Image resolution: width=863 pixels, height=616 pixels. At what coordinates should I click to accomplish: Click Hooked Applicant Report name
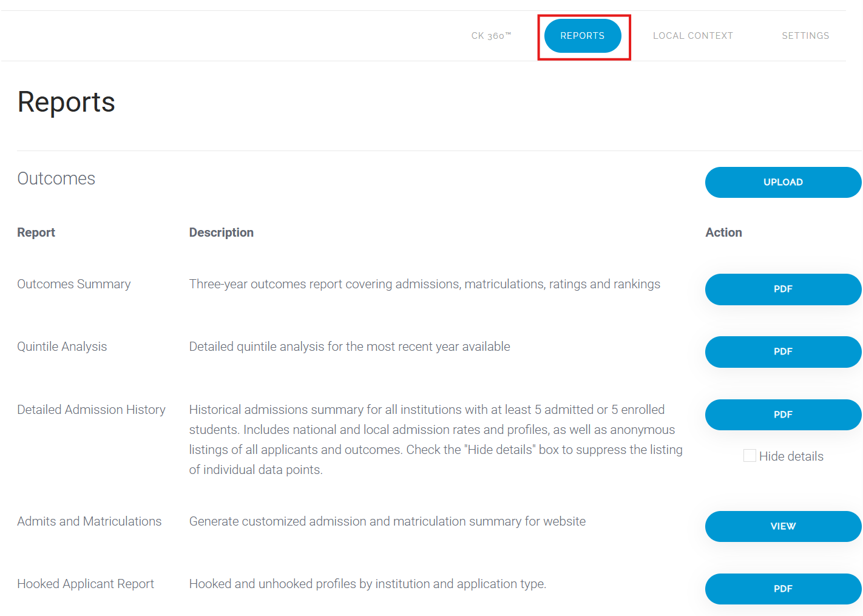[86, 584]
